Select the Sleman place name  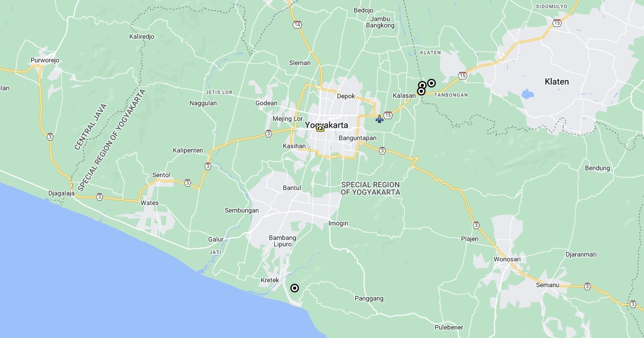point(299,63)
